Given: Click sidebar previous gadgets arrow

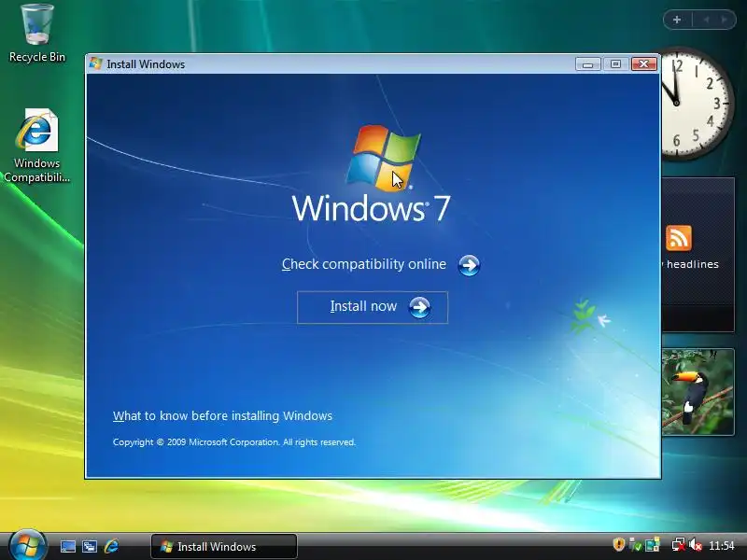Looking at the screenshot, I should coord(706,20).
